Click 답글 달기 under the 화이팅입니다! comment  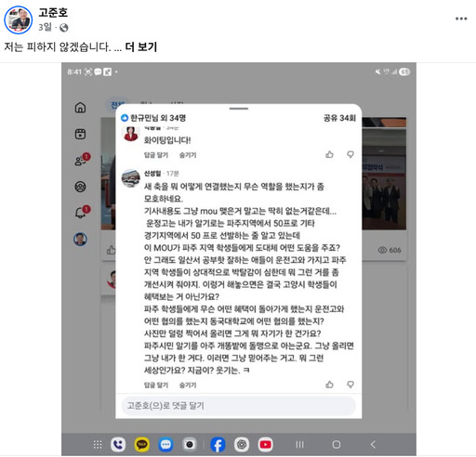click(156, 155)
